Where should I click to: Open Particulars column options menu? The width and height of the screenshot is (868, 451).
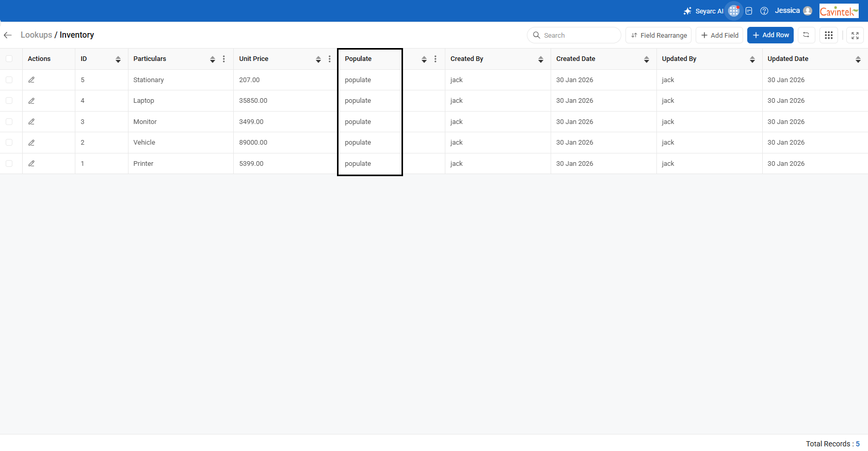pos(224,59)
